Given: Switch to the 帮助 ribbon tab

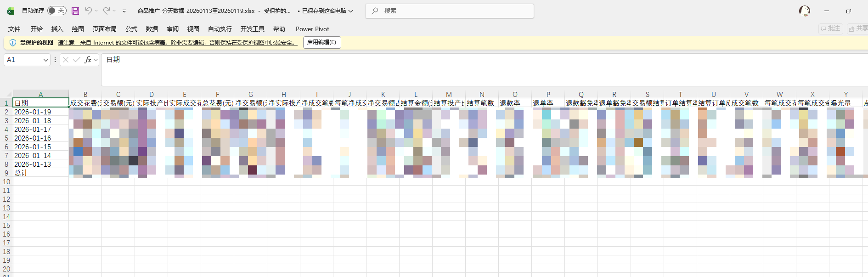Looking at the screenshot, I should pos(279,29).
